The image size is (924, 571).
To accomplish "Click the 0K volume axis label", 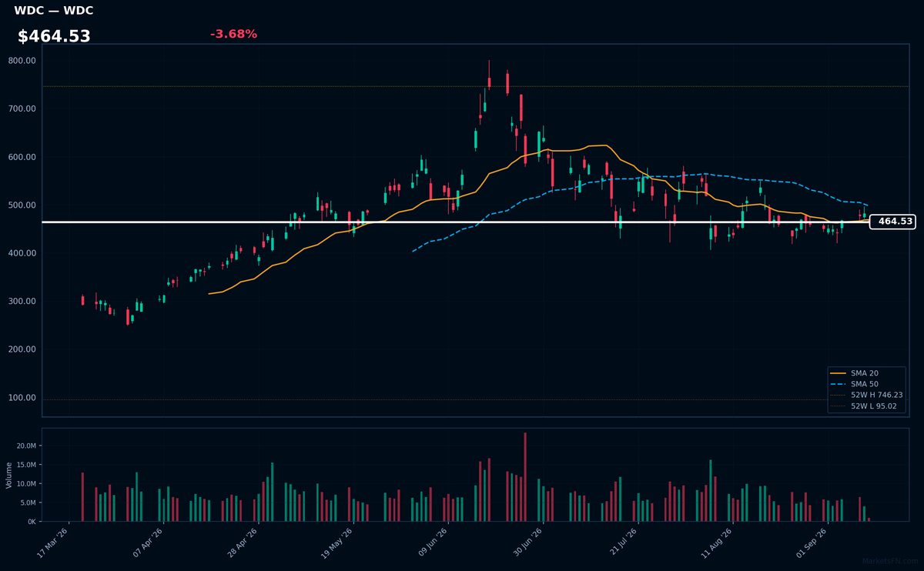I will point(32,522).
